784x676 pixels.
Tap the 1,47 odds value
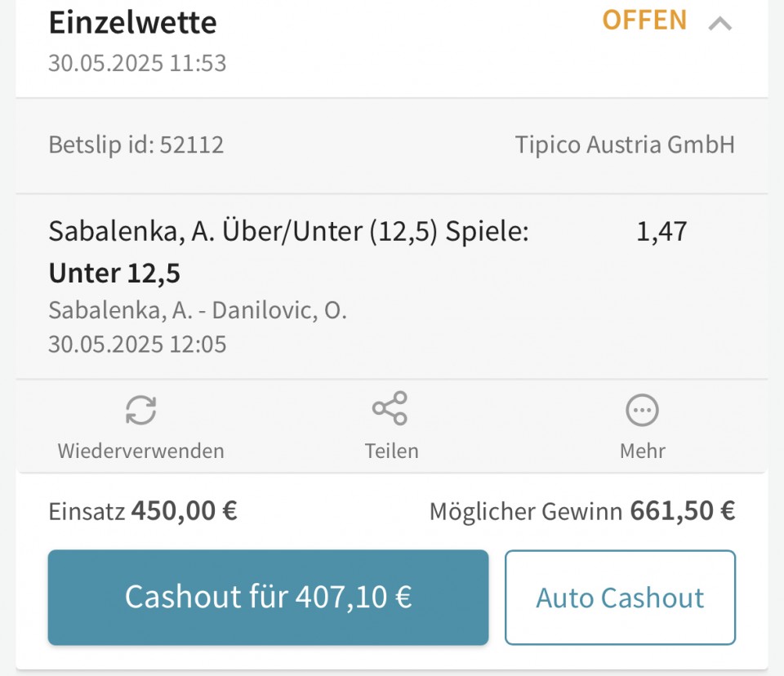[x=661, y=232]
